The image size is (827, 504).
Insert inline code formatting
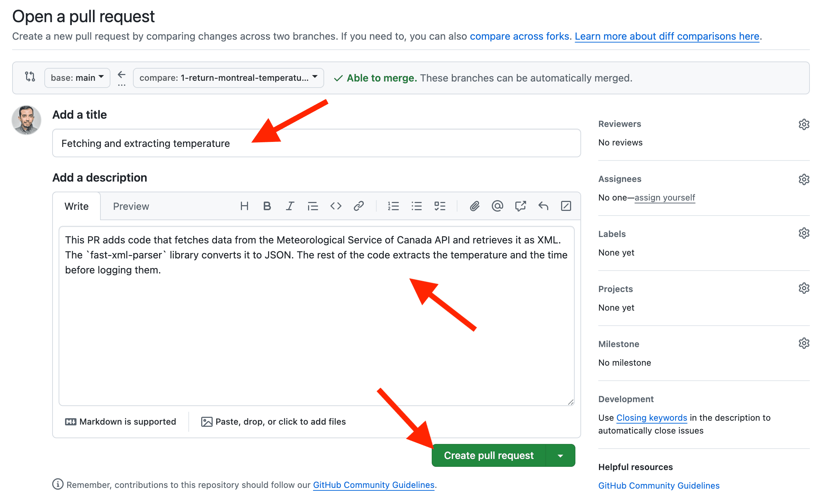(x=336, y=206)
